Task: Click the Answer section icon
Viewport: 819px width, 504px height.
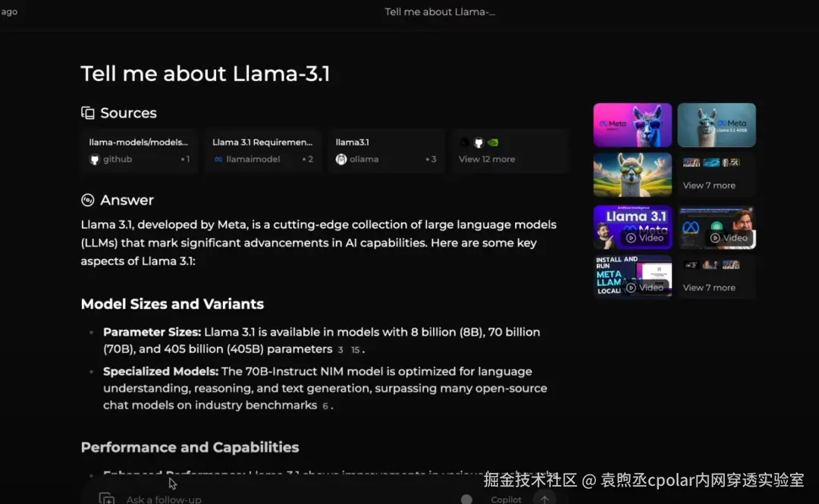Action: 88,200
